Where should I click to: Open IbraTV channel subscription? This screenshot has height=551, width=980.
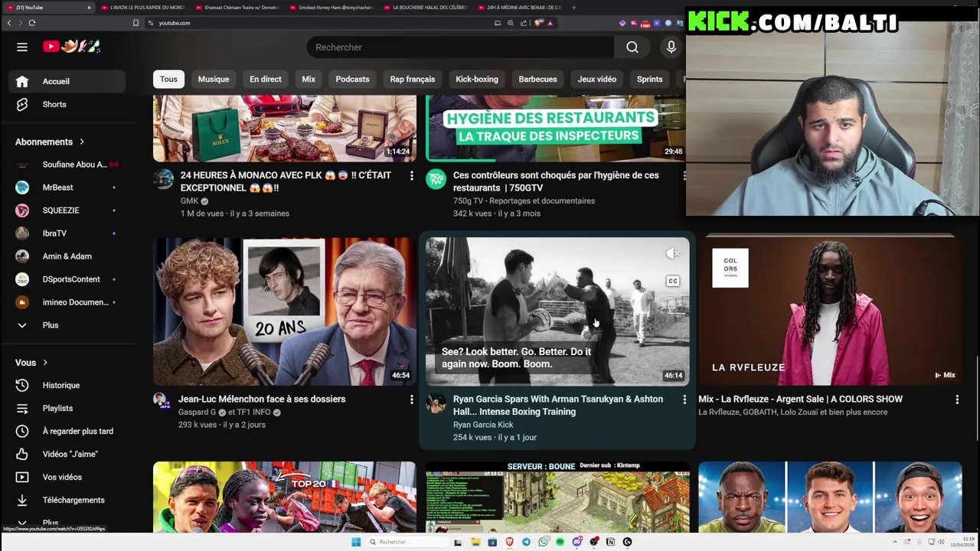click(x=67, y=233)
